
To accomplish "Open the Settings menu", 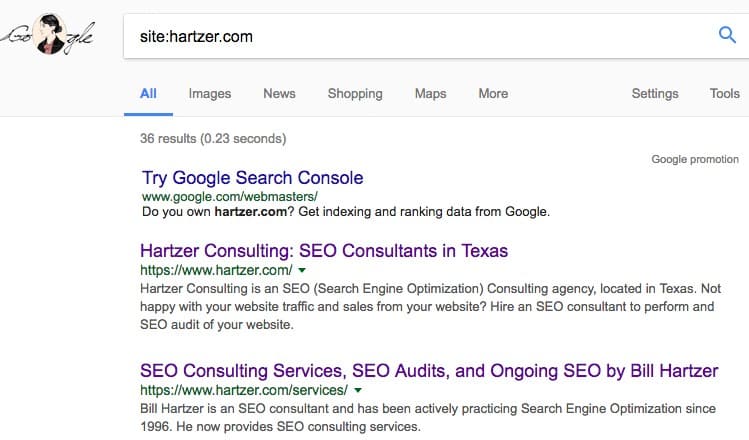I will [x=655, y=94].
